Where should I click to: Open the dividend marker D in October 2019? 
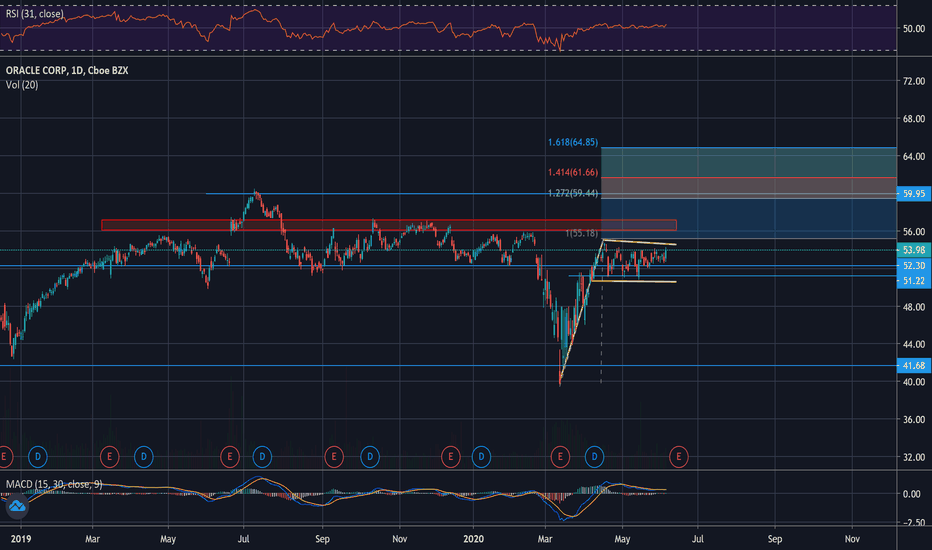(370, 457)
